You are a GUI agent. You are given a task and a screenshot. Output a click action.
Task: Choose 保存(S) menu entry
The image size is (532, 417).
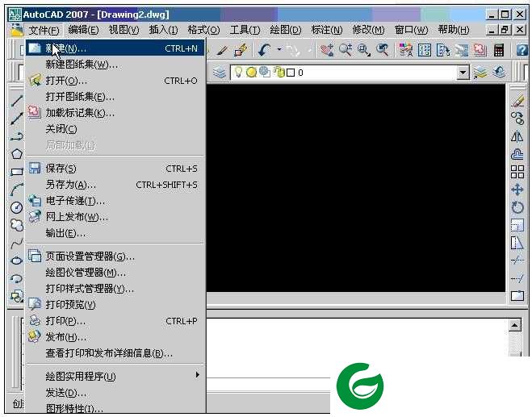pos(115,169)
